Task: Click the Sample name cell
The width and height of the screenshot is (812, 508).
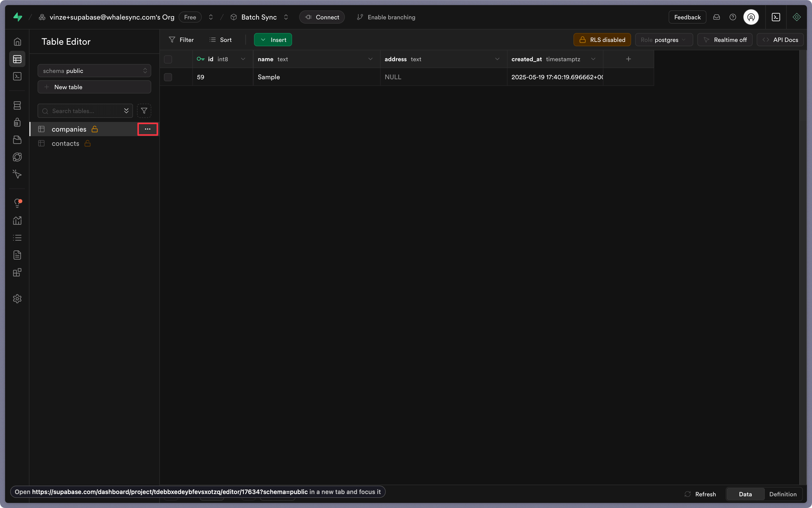Action: (x=316, y=77)
